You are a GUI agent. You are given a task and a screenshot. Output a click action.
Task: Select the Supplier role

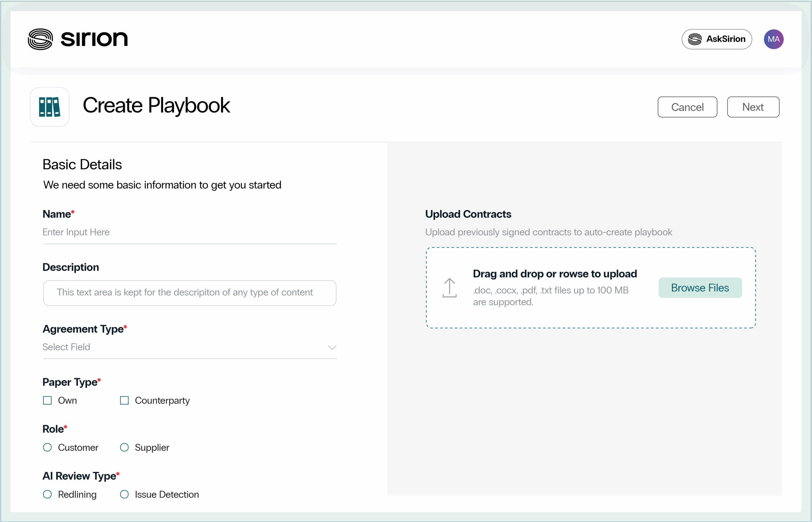(124, 448)
